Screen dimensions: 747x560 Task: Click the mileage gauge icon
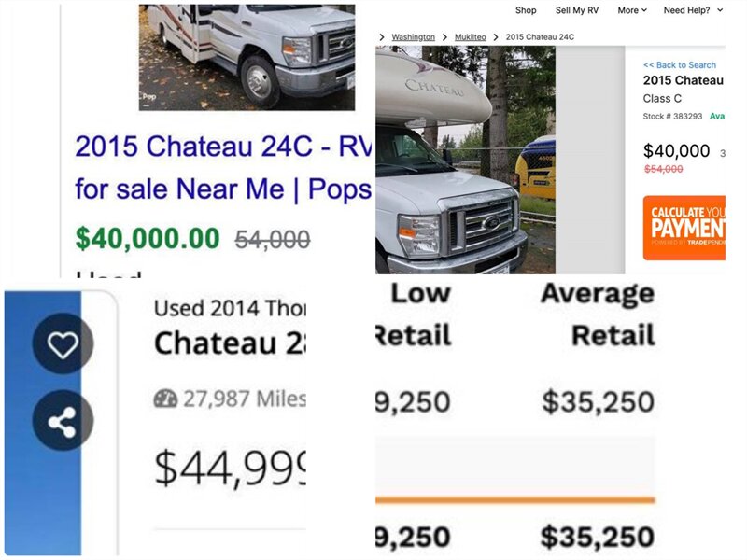coord(164,399)
